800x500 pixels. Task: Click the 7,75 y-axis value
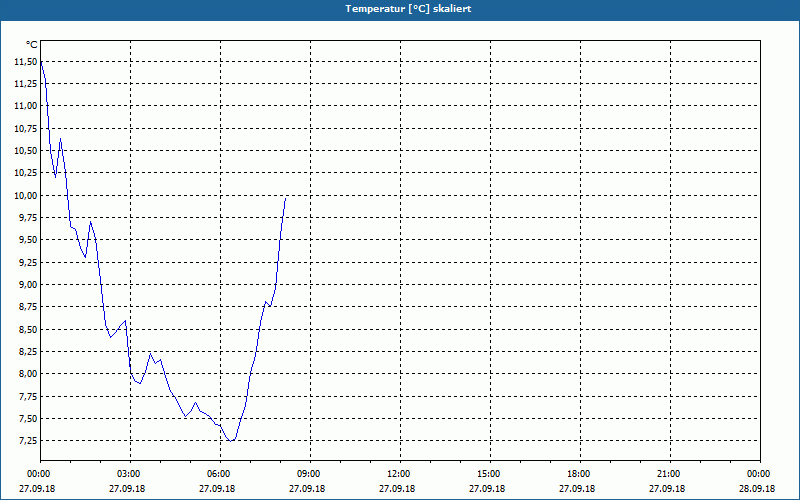coord(28,396)
